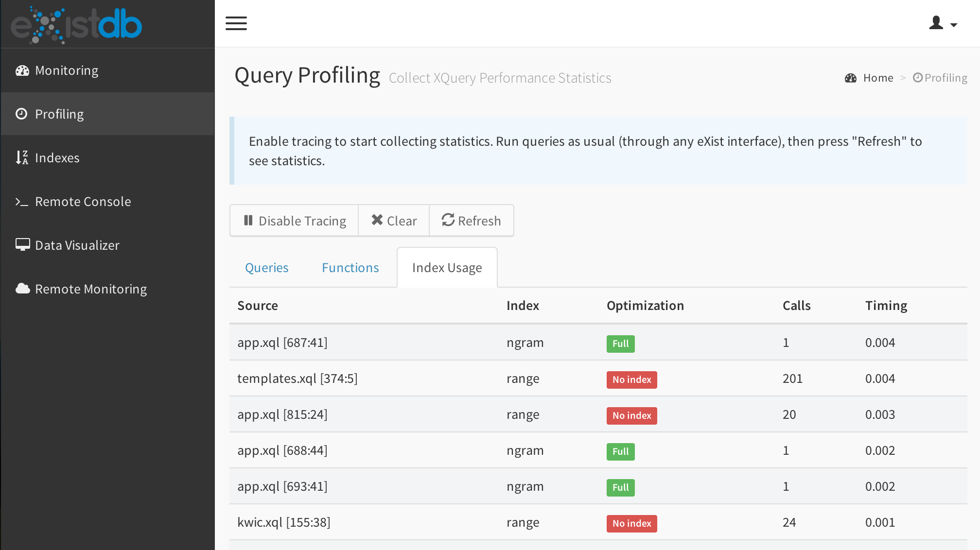This screenshot has width=980, height=550.
Task: Expand the hamburger navigation menu
Action: coord(236,23)
